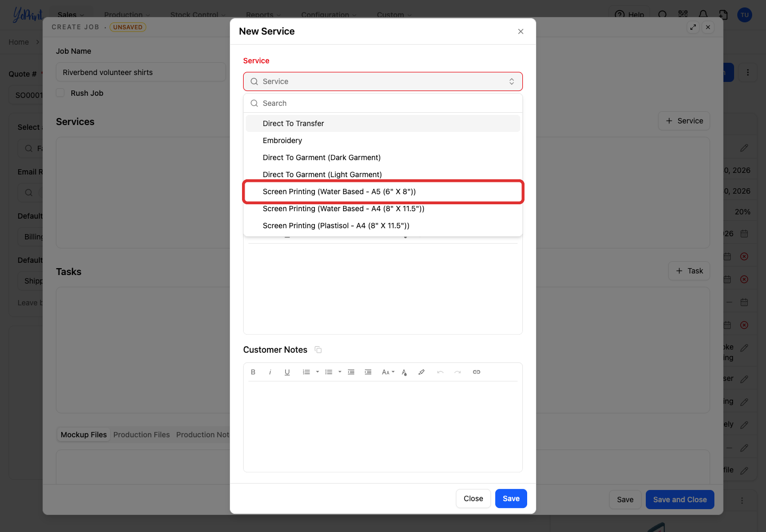Toggle bold in Customer Notes toolbar
766x532 pixels.
253,372
